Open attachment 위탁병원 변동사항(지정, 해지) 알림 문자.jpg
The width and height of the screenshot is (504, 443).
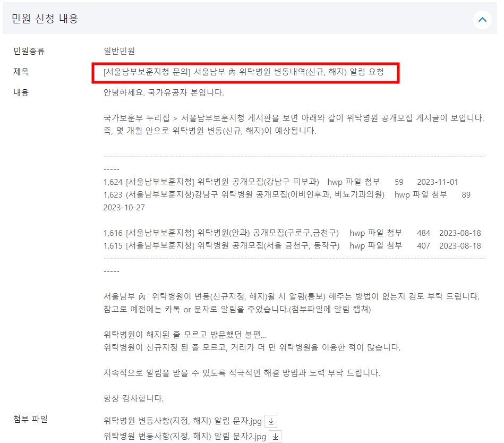[182, 421]
